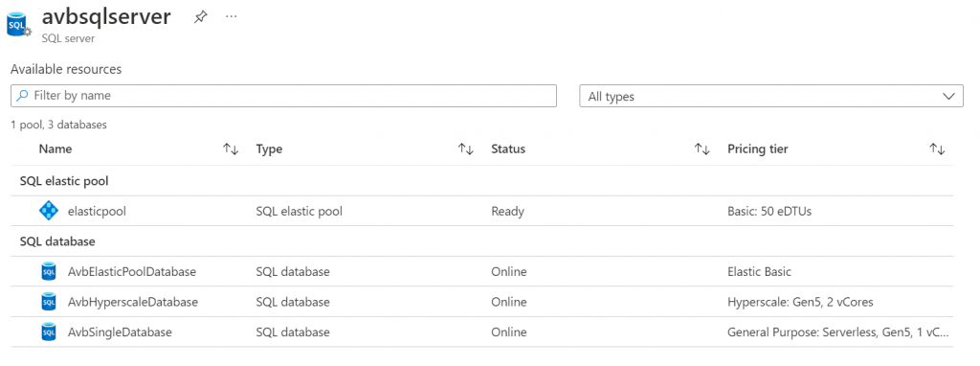
Task: Click the AvbElasticPoolDatabase SQL icon
Action: point(48,271)
